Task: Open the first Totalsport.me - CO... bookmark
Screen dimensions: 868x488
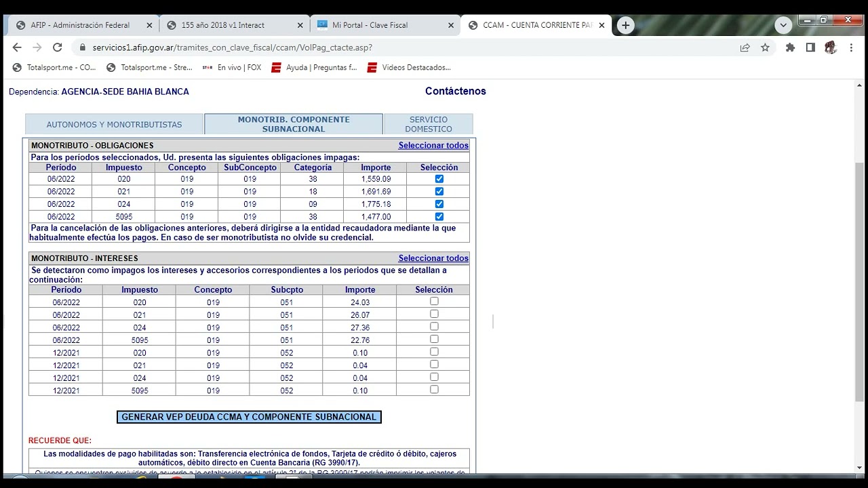Action: pos(54,67)
